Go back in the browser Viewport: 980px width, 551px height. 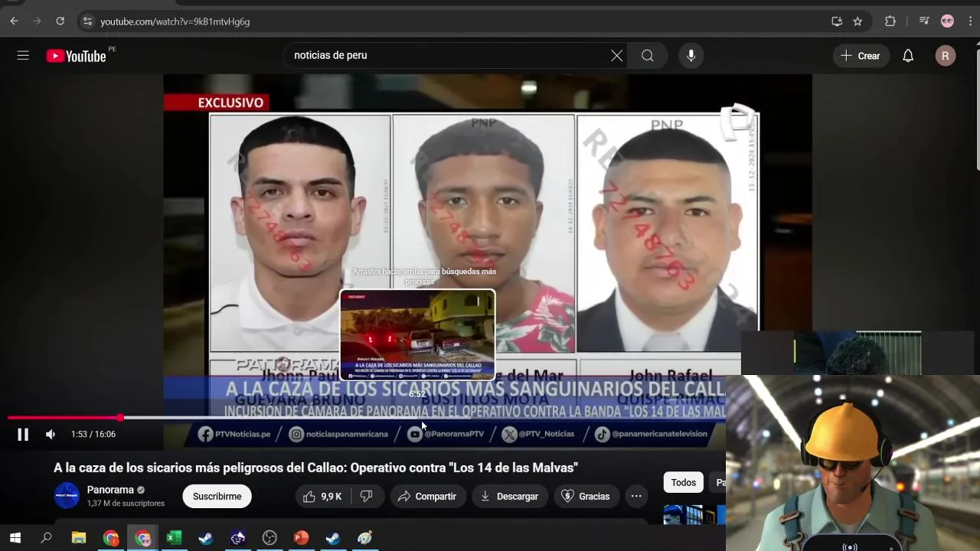pos(14,21)
